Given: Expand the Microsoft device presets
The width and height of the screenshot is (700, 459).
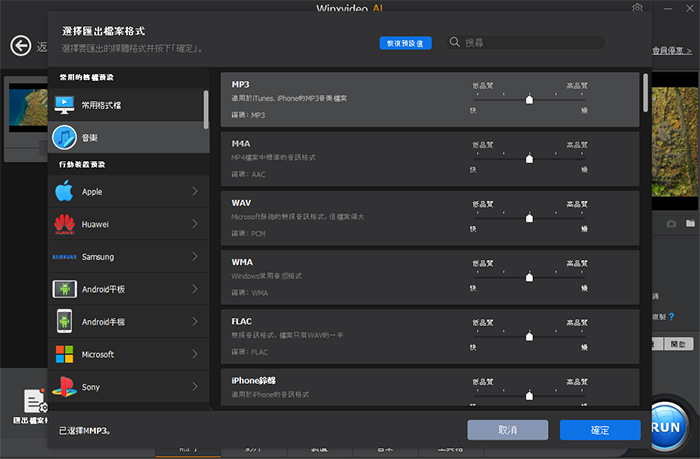Looking at the screenshot, I should (x=195, y=354).
